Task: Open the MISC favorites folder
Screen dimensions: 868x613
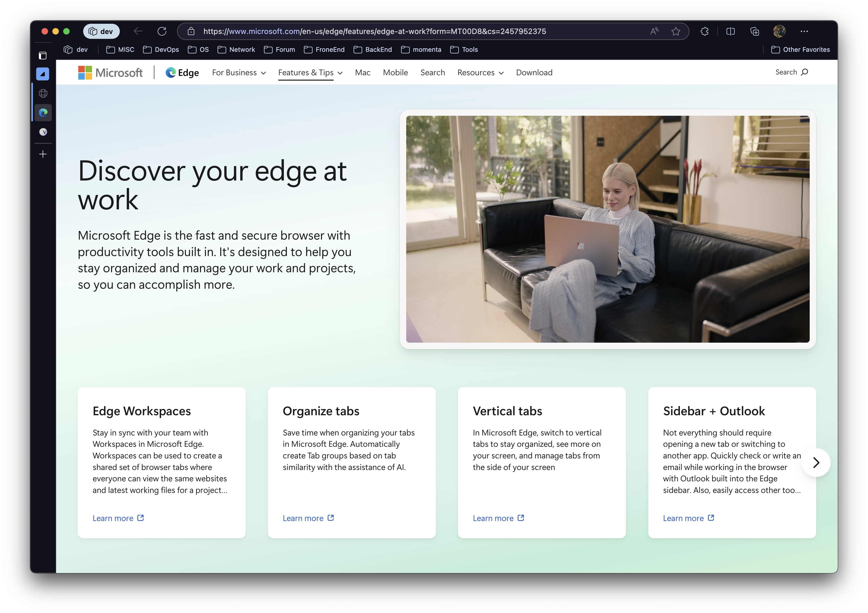Action: click(x=120, y=49)
